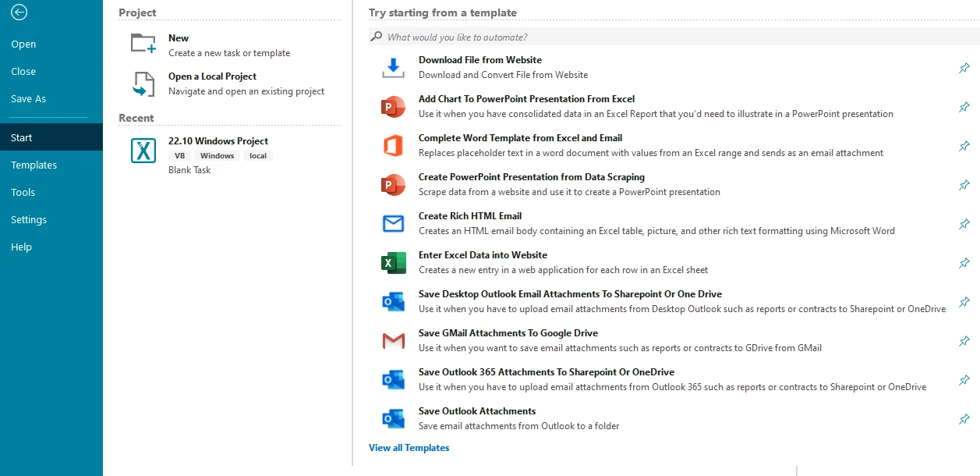
Task: Click 'Download and Convert File from Website' description
Action: (x=503, y=75)
